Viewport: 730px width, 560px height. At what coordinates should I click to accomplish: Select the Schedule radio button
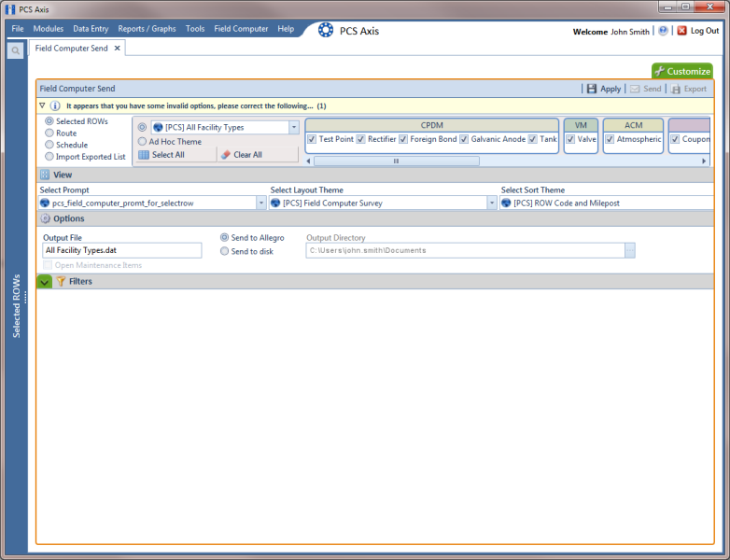pyautogui.click(x=49, y=145)
